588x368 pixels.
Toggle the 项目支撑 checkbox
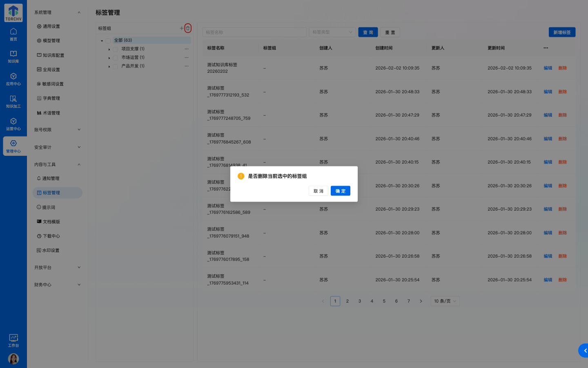click(116, 49)
